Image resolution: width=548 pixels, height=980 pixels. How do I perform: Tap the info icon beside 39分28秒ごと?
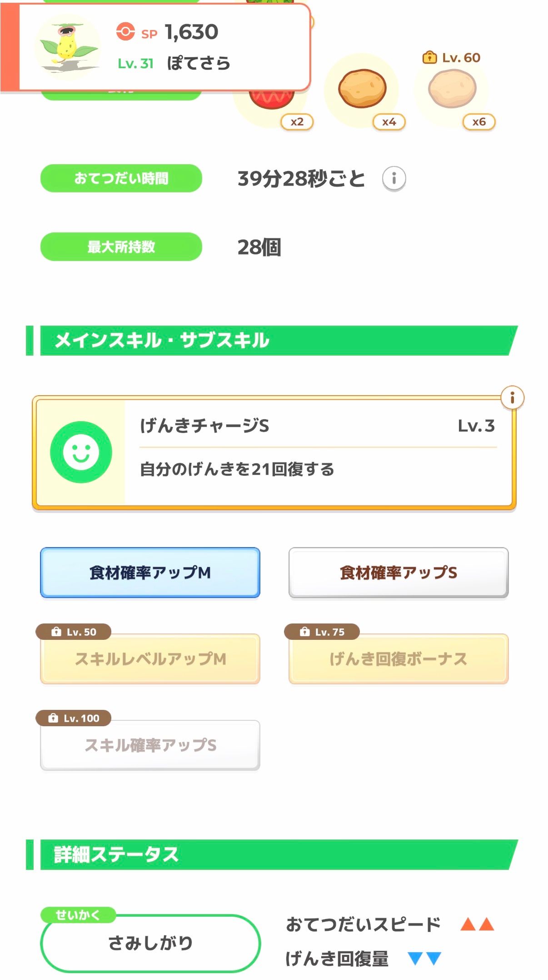[394, 178]
